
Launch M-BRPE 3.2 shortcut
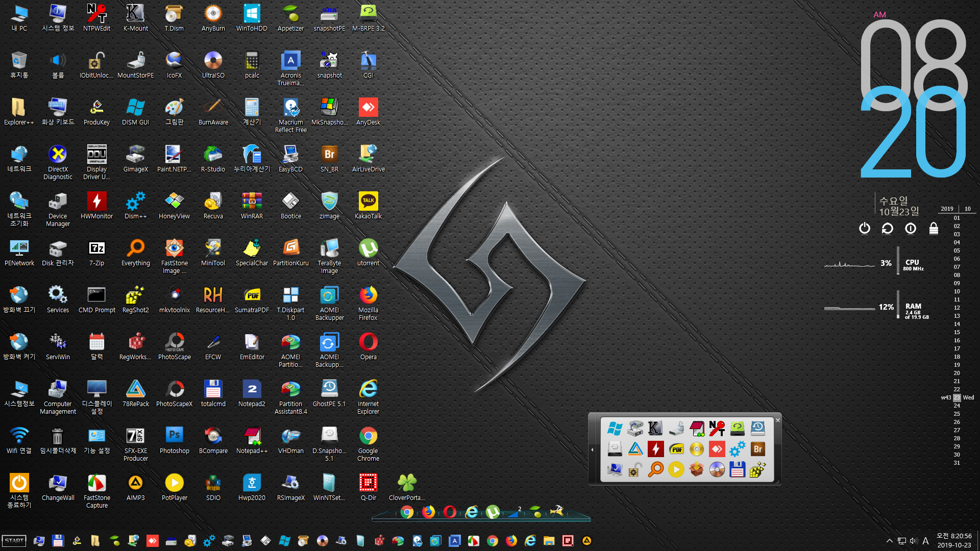[368, 18]
